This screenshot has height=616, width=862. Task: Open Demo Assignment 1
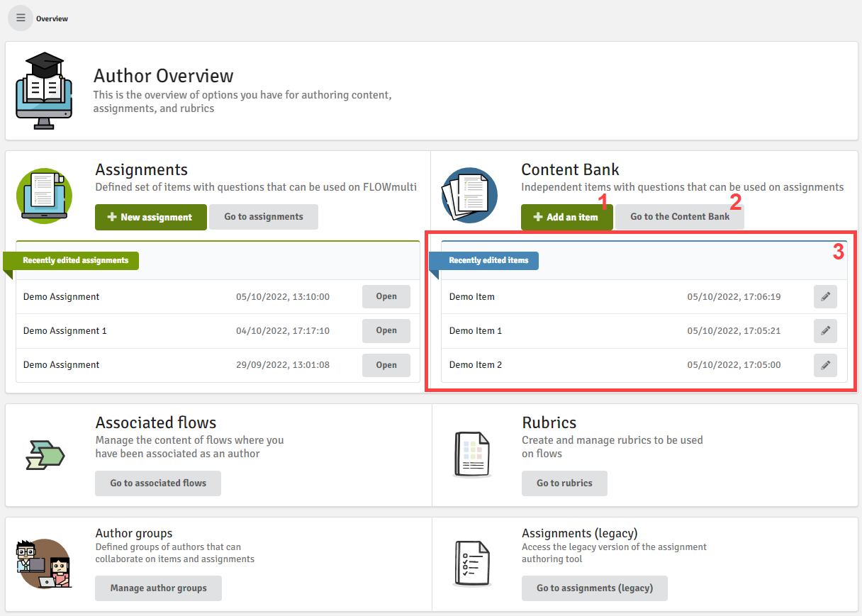[x=386, y=331]
